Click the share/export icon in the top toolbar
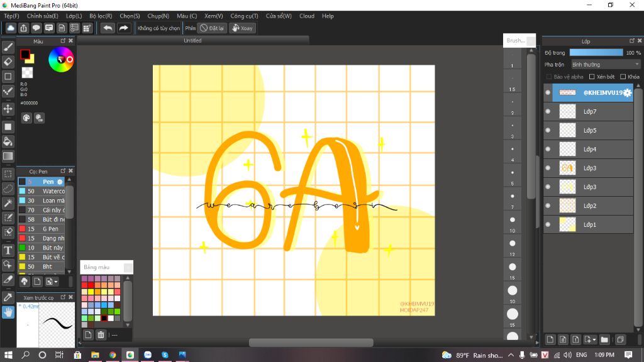This screenshot has height=362, width=644. pos(23,28)
